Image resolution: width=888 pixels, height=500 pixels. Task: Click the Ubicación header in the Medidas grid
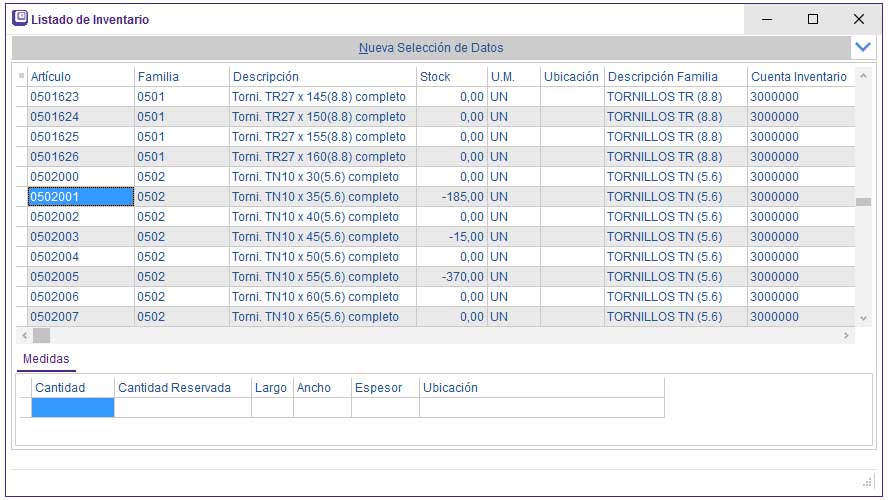click(450, 388)
